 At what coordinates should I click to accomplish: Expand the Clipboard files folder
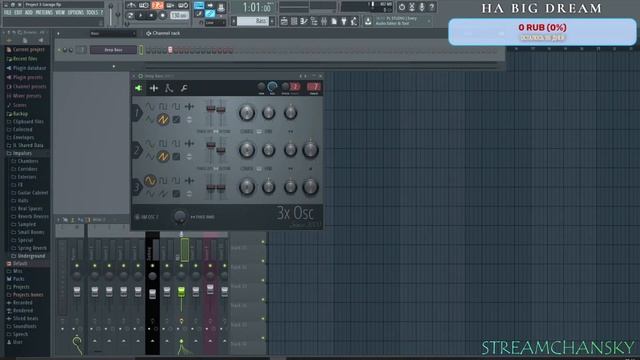[24, 122]
